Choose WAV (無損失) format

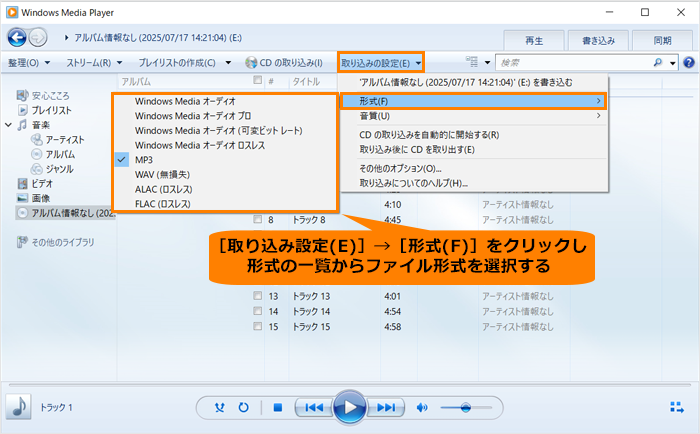(225, 175)
